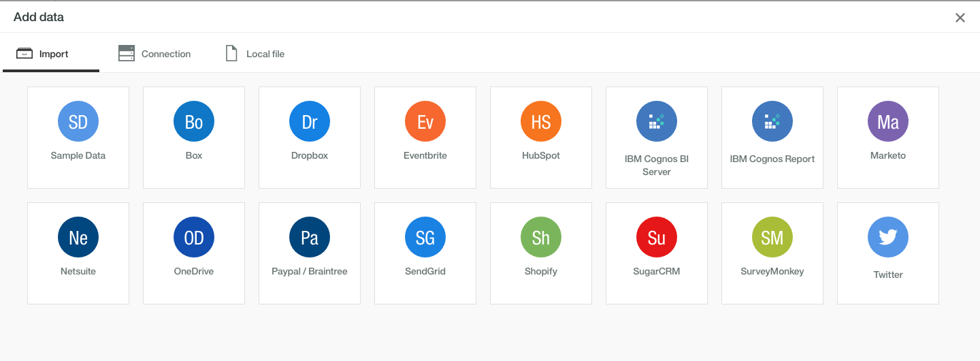Click the Shopify label text

(541, 271)
